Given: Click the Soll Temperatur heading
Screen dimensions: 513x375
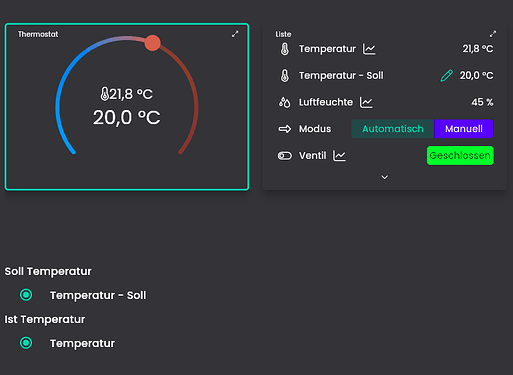Looking at the screenshot, I should click(x=48, y=271).
